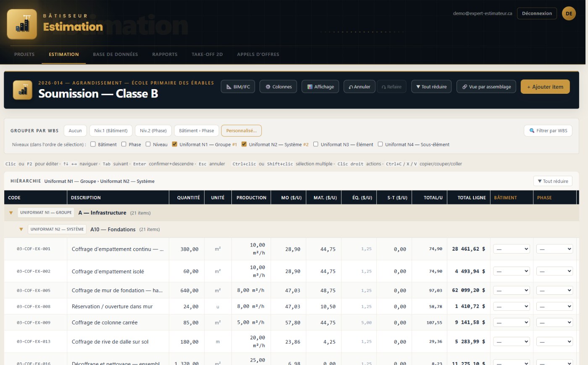Open Bâtiment dropdown for 03-COF-EX-001
588x365 pixels.
(511, 249)
